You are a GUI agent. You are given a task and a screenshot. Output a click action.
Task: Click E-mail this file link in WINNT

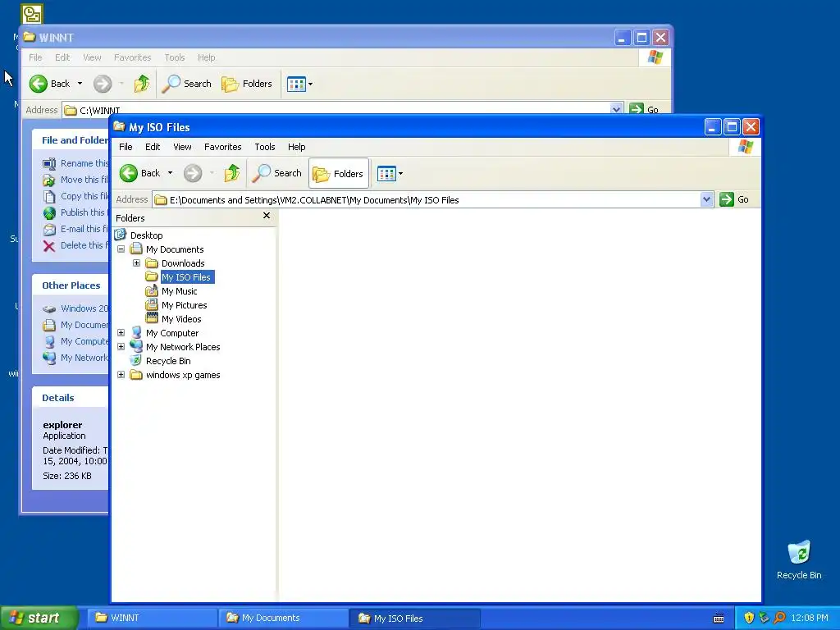point(84,229)
